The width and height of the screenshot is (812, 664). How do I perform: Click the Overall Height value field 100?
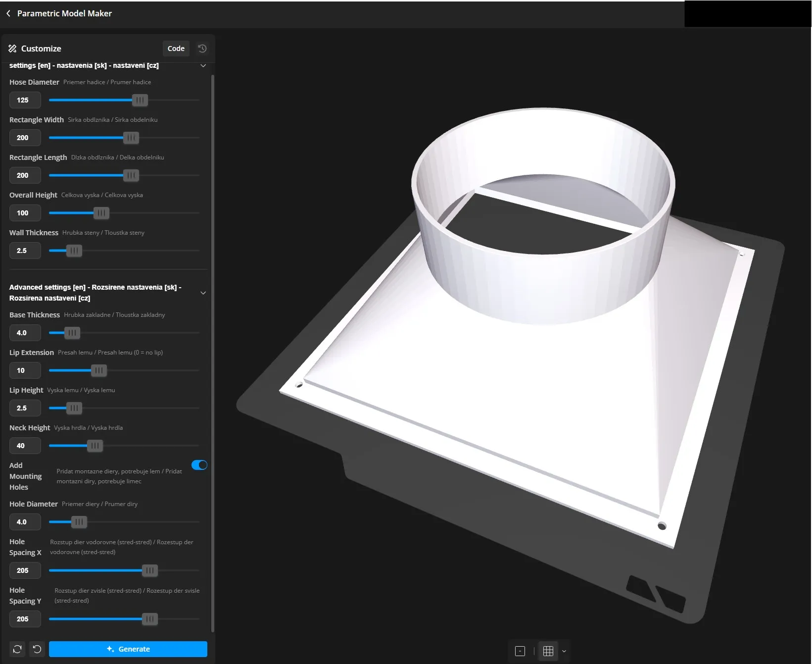[x=25, y=213]
